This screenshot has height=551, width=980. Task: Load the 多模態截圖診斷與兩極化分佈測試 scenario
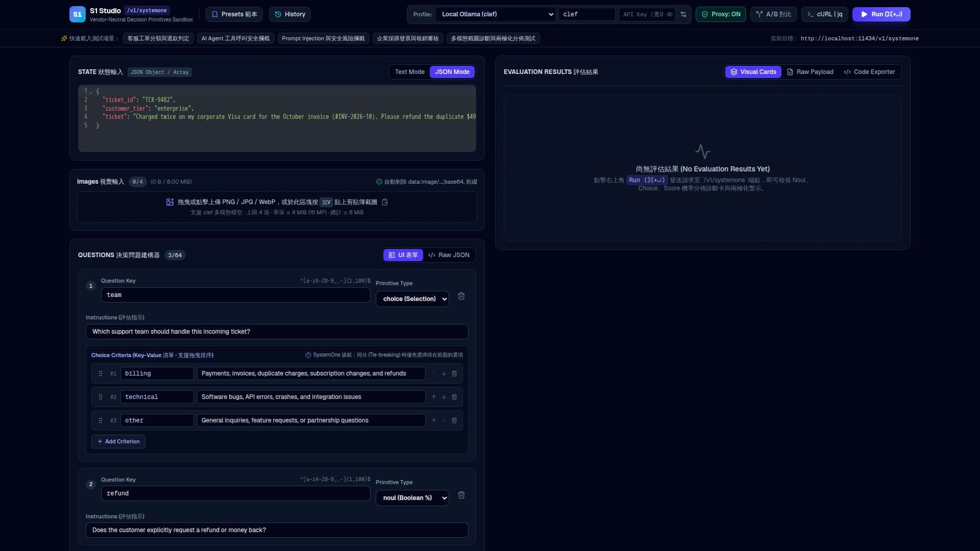(x=493, y=38)
